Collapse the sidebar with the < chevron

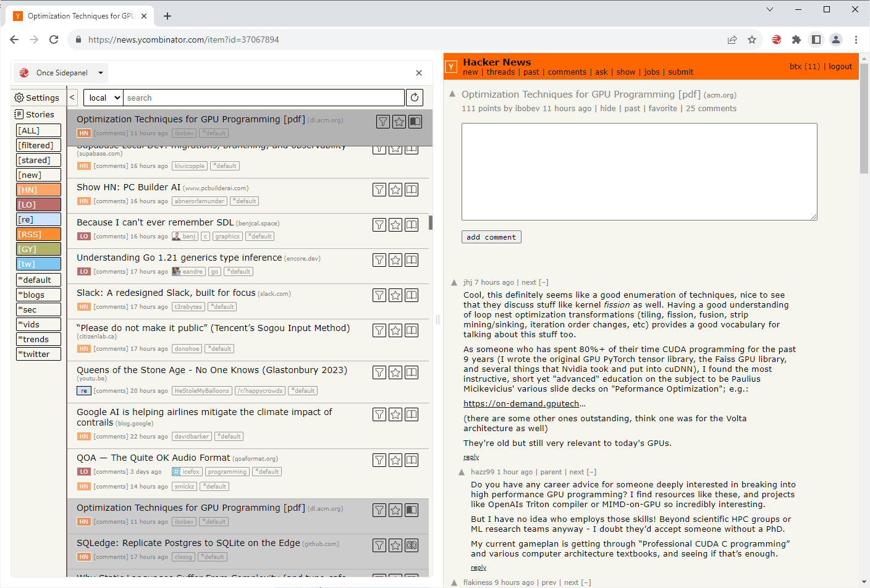point(72,97)
